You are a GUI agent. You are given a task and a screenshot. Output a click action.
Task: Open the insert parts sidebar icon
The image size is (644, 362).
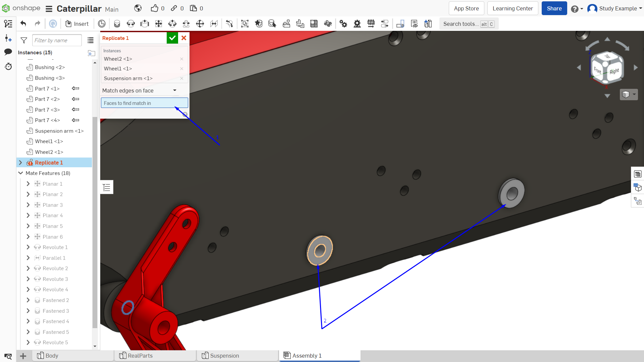8,38
